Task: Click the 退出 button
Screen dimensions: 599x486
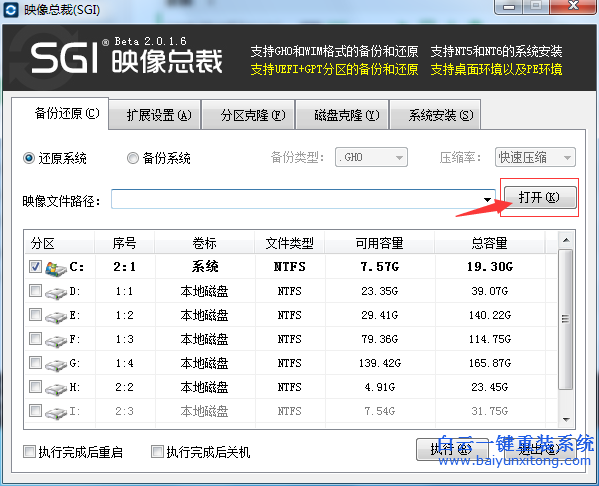Action: [540, 449]
